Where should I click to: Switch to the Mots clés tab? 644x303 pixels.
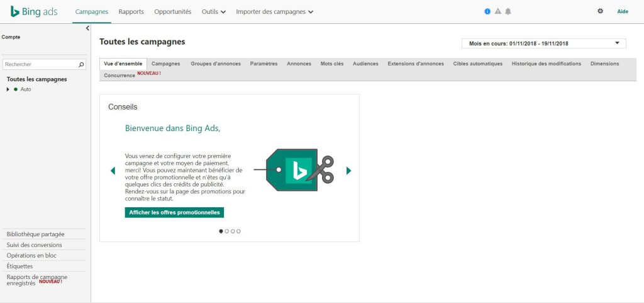click(x=331, y=64)
